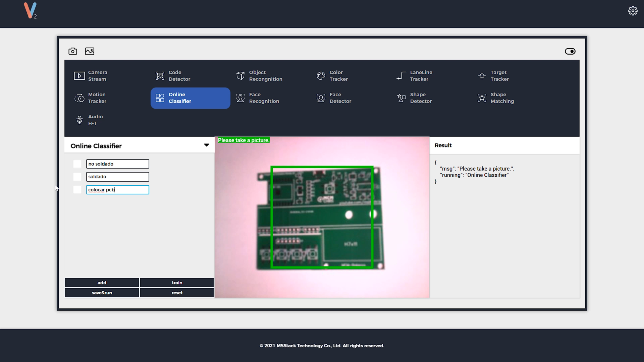644x362 pixels.
Task: Enable checkbox next to soldado
Action: (77, 176)
